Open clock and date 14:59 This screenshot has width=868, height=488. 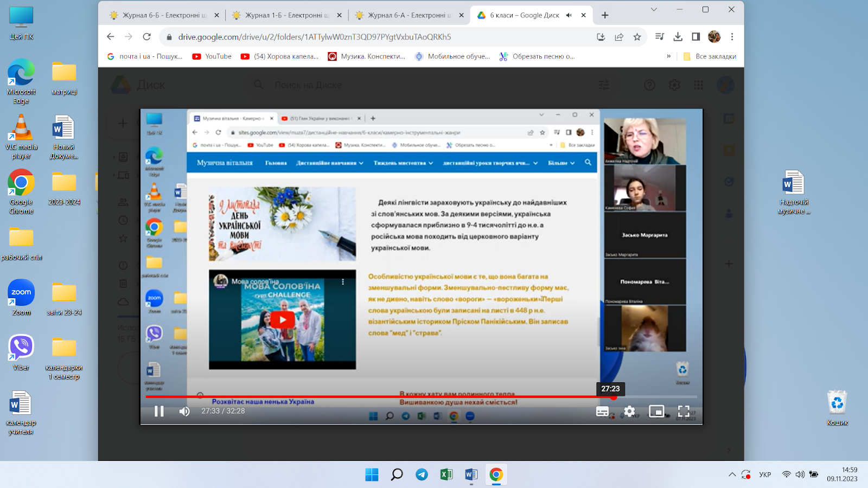843,474
